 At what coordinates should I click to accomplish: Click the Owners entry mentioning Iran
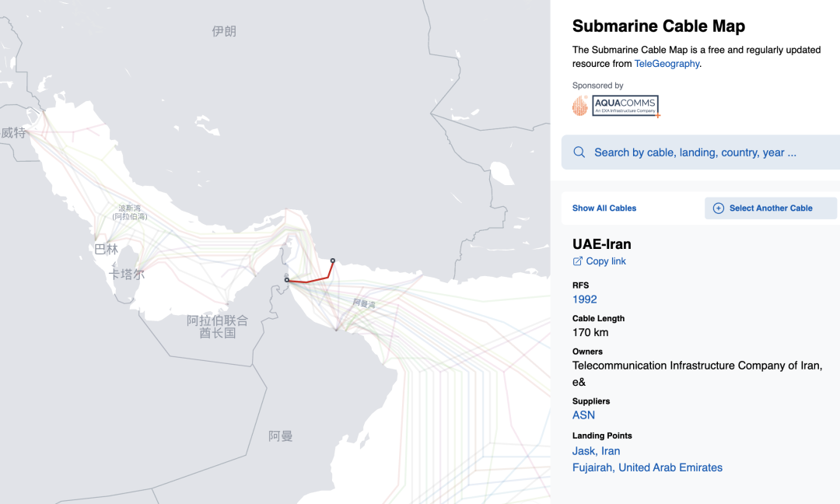(697, 366)
